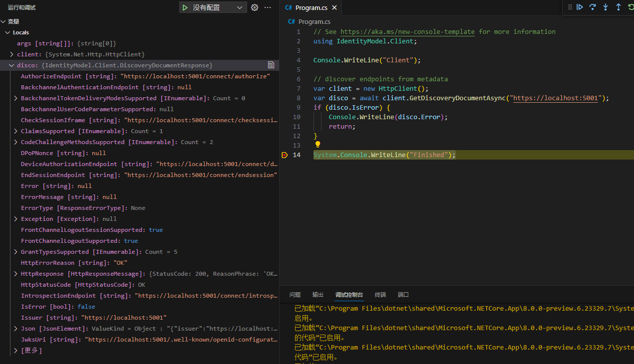Expand the [更多] more items node
The width and height of the screenshot is (634, 364).
16,351
